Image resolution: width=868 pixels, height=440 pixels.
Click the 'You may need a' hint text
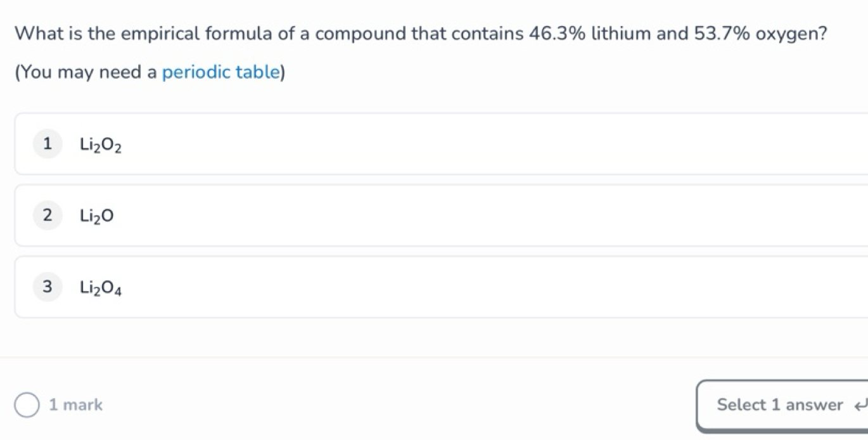pyautogui.click(x=87, y=73)
